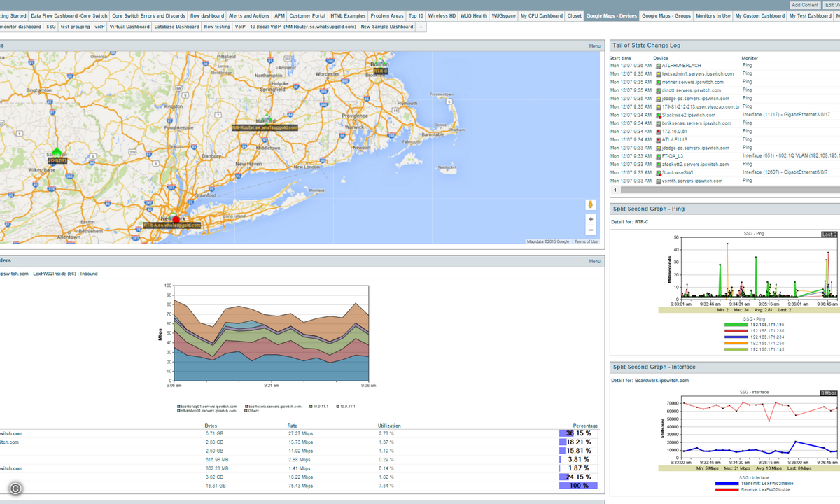Image resolution: width=840 pixels, height=504 pixels.
Task: Click the 5.71 GB bytes value
Action: tap(213, 434)
